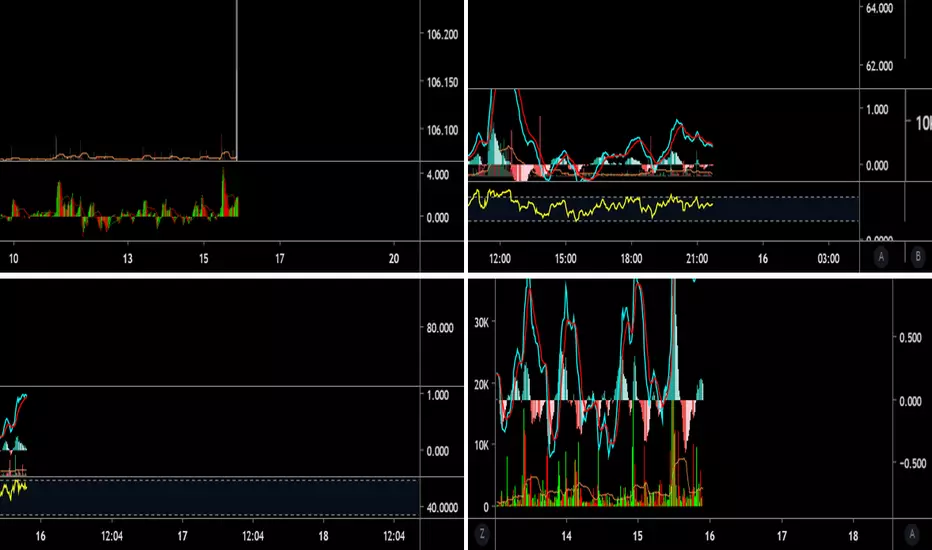This screenshot has width=932, height=550.
Task: Click the 03:00 time label
Action: [x=828, y=259]
